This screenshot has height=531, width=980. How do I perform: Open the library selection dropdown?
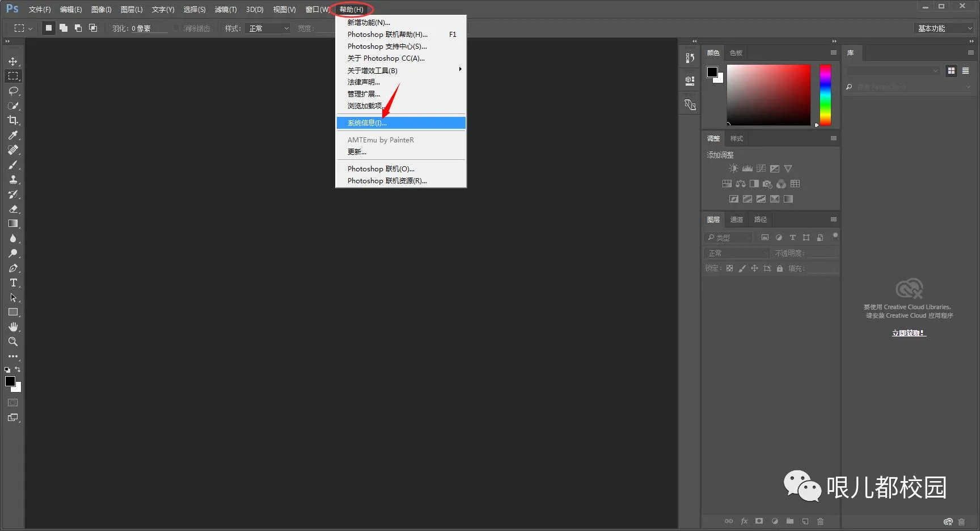point(893,70)
